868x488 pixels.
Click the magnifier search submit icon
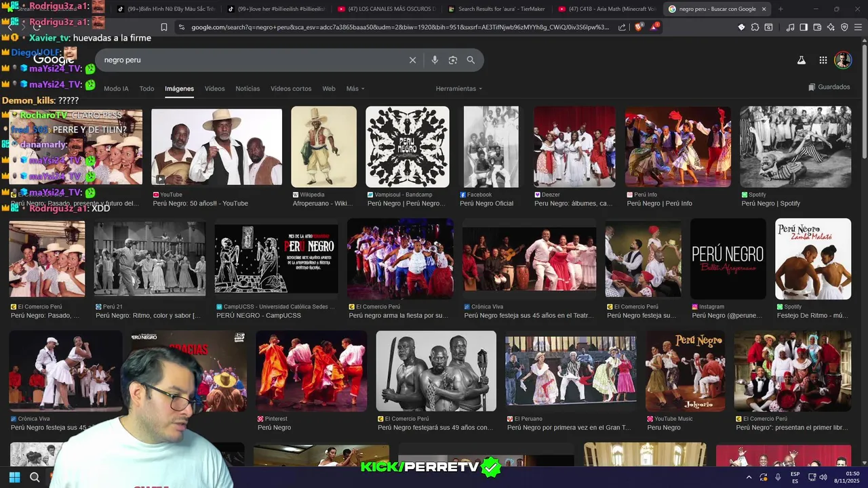point(471,60)
